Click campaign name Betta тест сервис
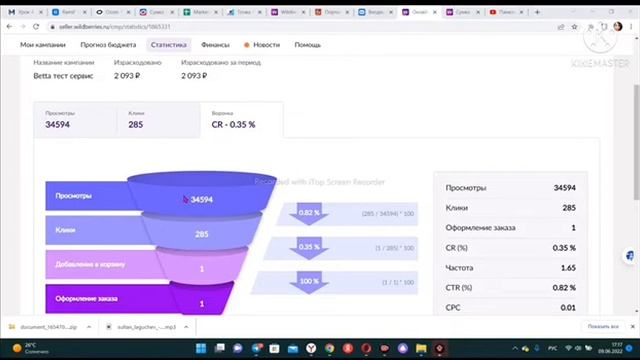Screen dimensions: 640x360 pos(63,76)
